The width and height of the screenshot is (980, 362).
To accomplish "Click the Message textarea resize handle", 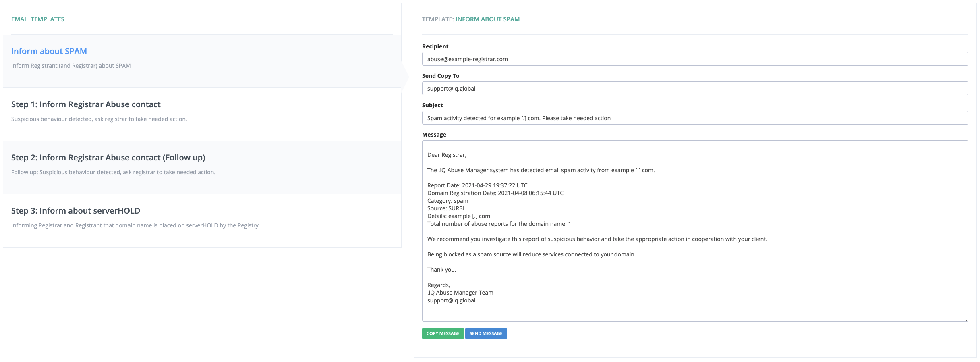I will (x=965, y=319).
